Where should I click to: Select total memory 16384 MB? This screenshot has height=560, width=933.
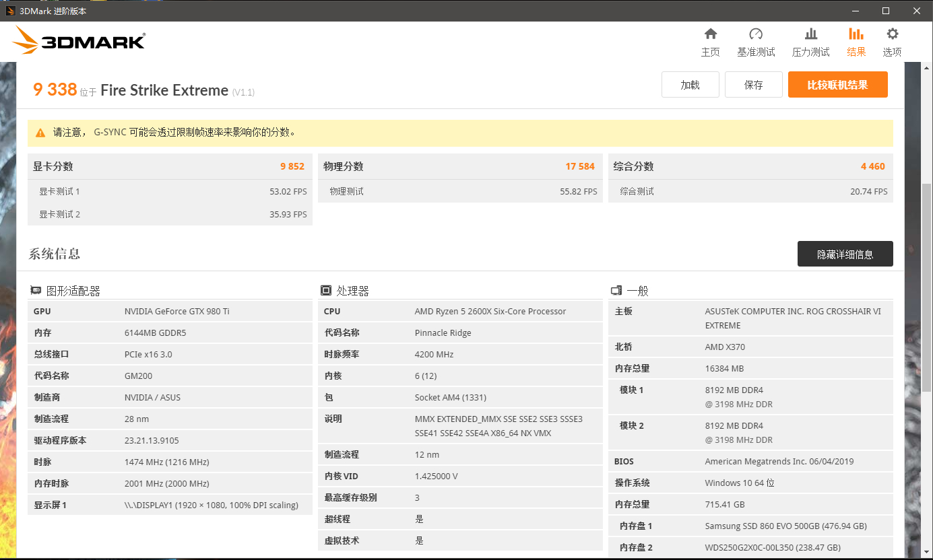725,368
